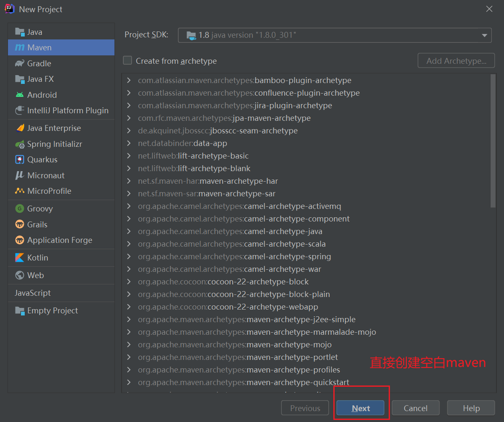Choose Empty Project label in the list
This screenshot has width=504, height=422.
52,310
